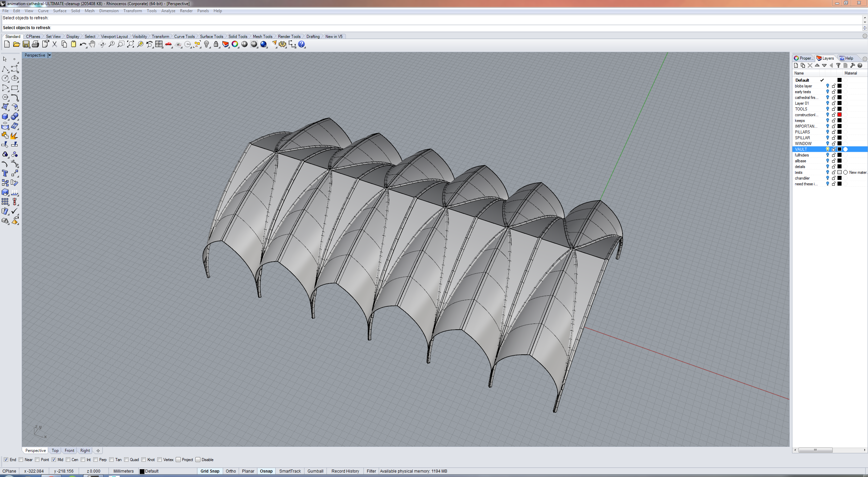The image size is (868, 477).
Task: Toggle Osnap in status bar
Action: (x=266, y=471)
